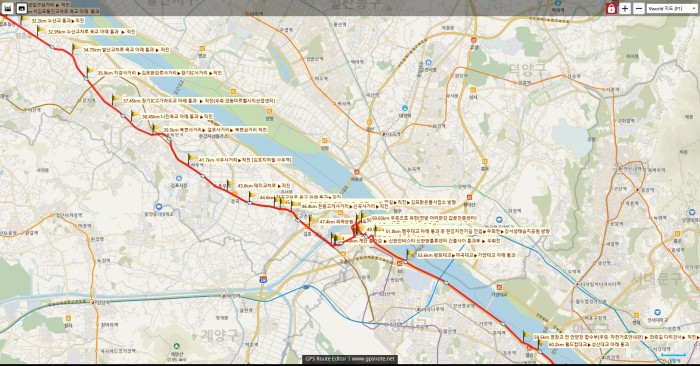Click the 39.5km waypoint label

[215, 129]
